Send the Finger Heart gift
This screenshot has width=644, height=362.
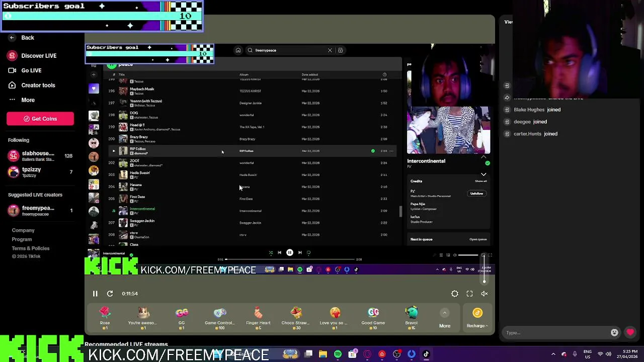point(258,318)
